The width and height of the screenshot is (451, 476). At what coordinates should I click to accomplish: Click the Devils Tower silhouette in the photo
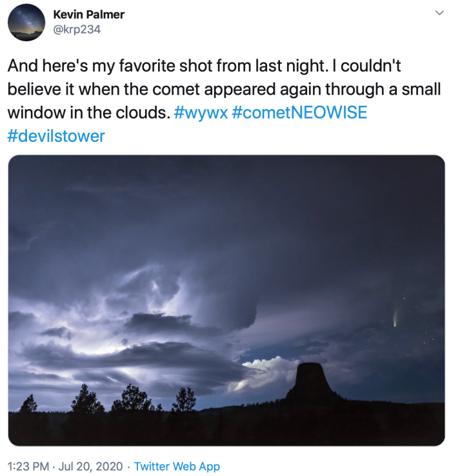pyautogui.click(x=314, y=383)
